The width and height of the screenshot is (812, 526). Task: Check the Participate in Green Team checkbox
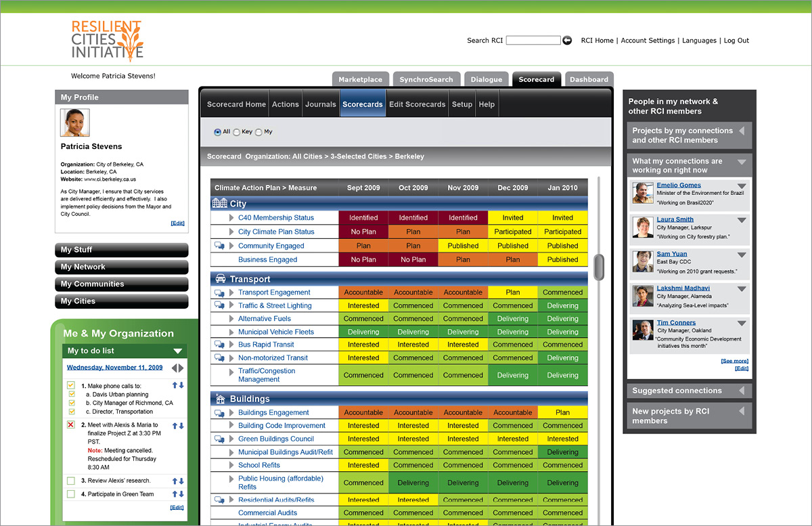pos(71,494)
